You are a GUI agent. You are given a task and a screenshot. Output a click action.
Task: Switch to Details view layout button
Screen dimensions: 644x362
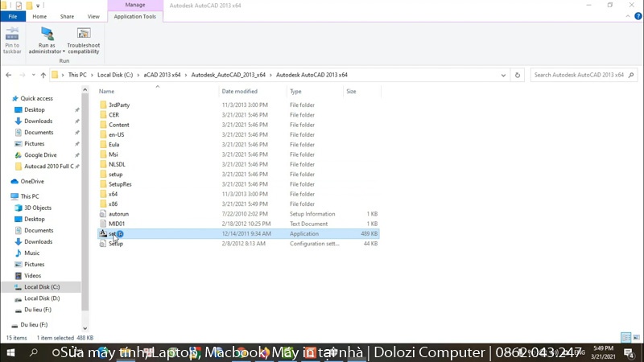(626, 337)
